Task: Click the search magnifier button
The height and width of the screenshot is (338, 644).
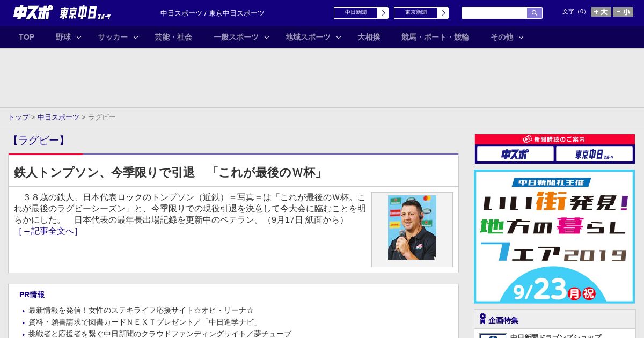Action: [x=535, y=13]
